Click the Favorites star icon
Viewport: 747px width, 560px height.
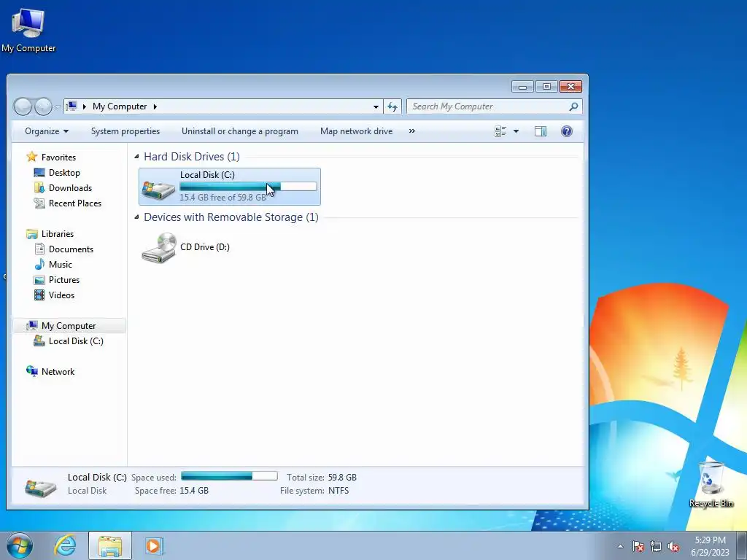click(32, 157)
